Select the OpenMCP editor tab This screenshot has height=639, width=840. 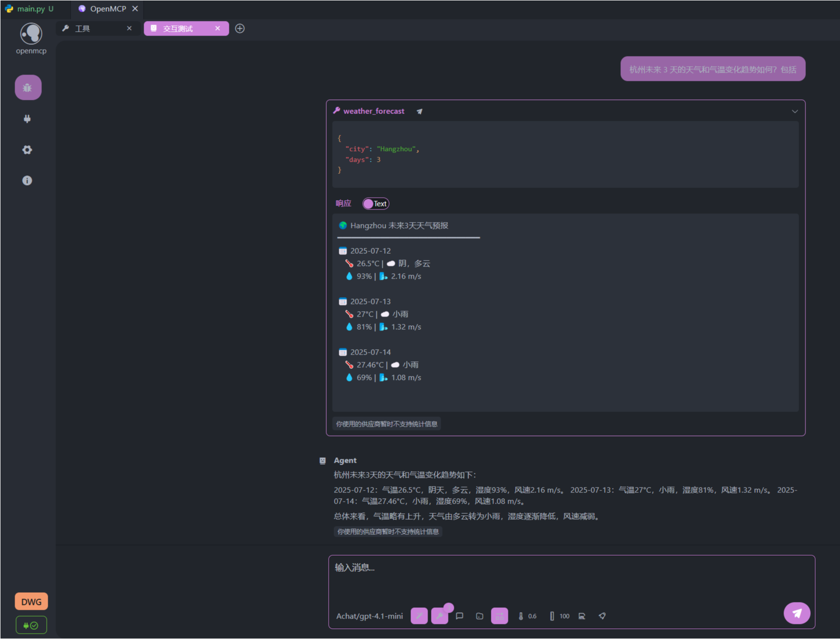point(108,9)
